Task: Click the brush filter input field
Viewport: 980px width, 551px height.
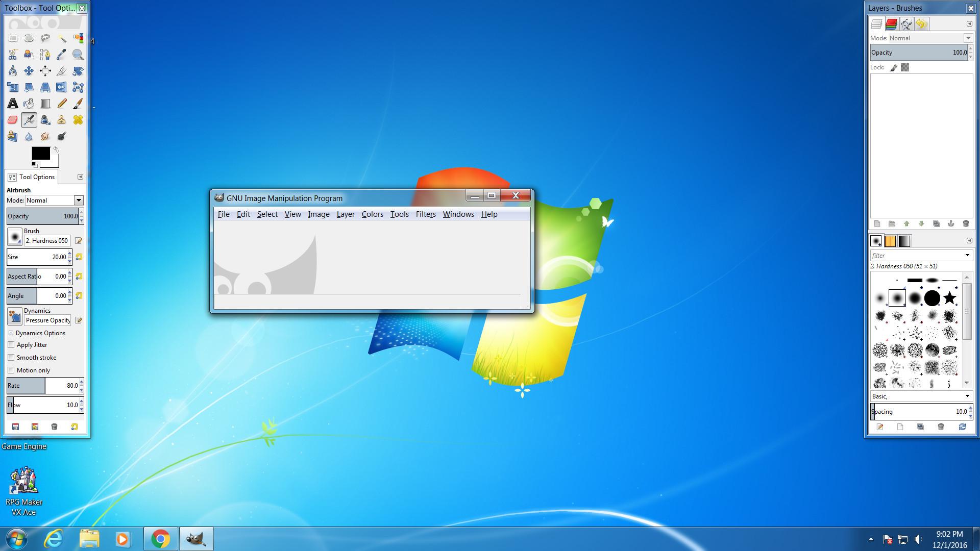Action: pos(916,256)
